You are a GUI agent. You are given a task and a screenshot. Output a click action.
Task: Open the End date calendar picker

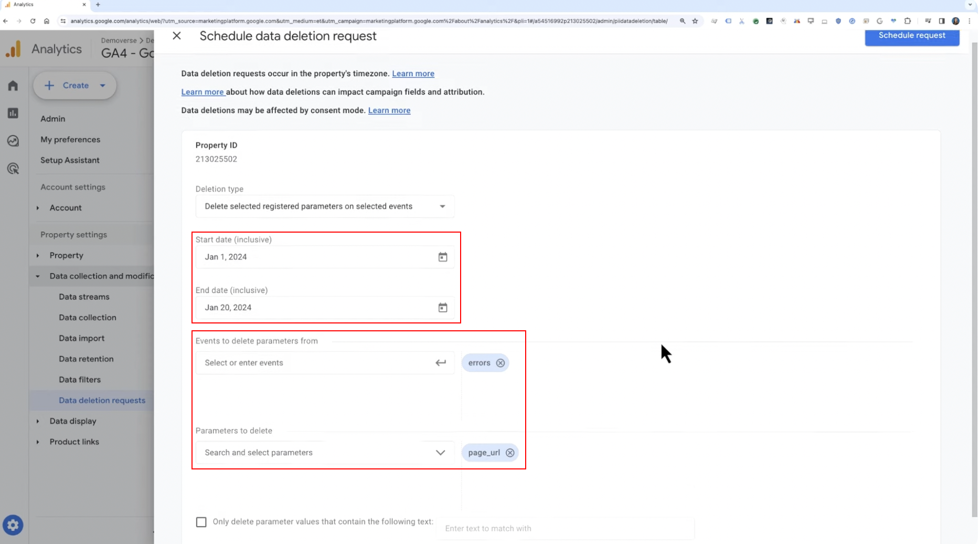click(x=443, y=308)
